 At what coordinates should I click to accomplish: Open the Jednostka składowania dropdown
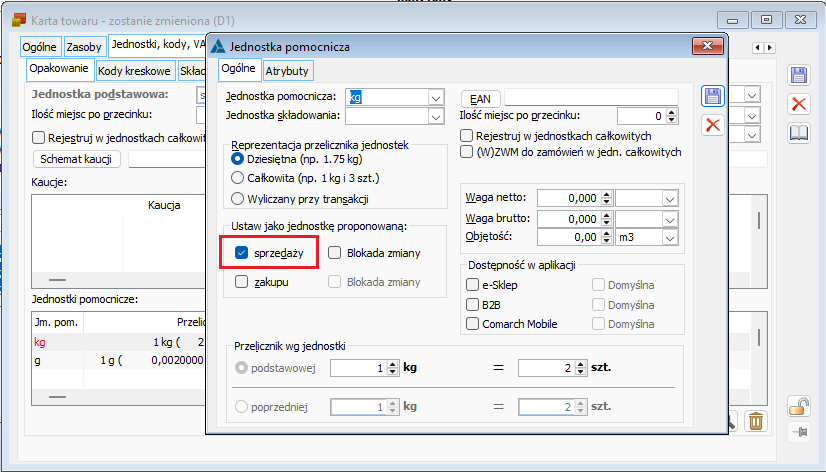coord(436,116)
